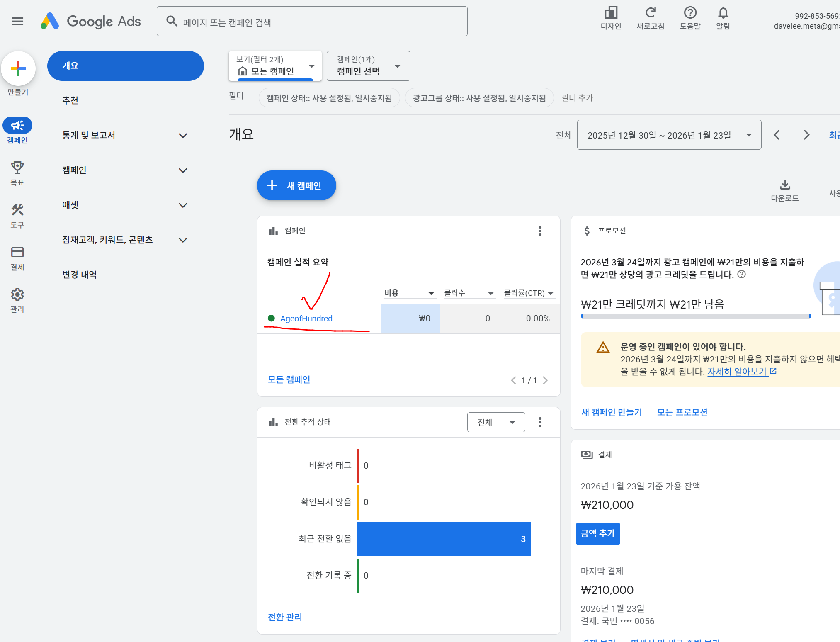840x642 pixels.
Task: Open Tools (도구) wrench icon
Action: [x=17, y=210]
